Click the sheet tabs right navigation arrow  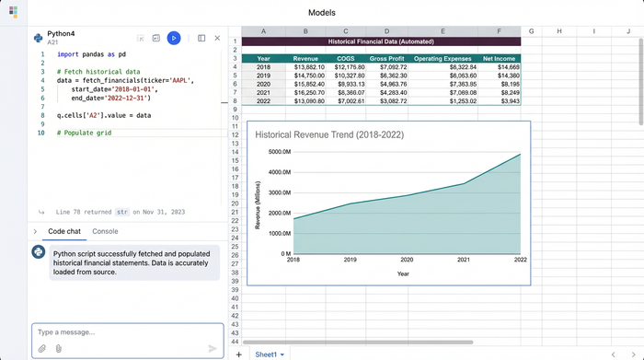tap(633, 354)
